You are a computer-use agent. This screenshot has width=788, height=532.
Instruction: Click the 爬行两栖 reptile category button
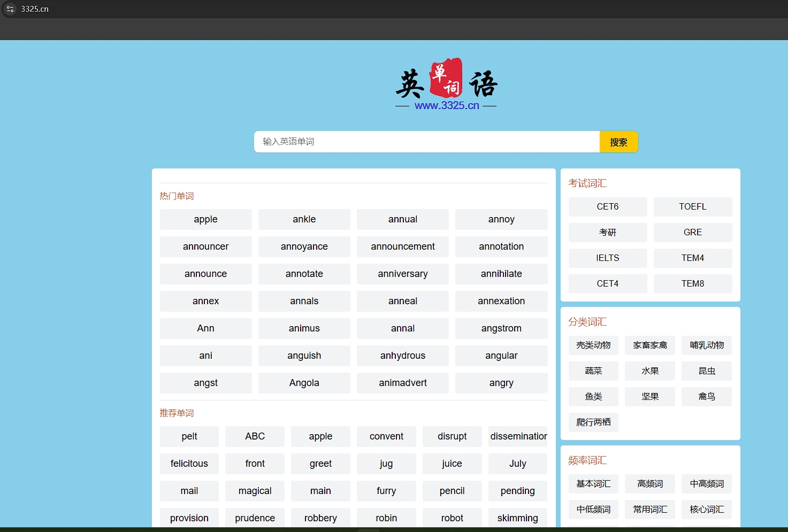tap(593, 422)
